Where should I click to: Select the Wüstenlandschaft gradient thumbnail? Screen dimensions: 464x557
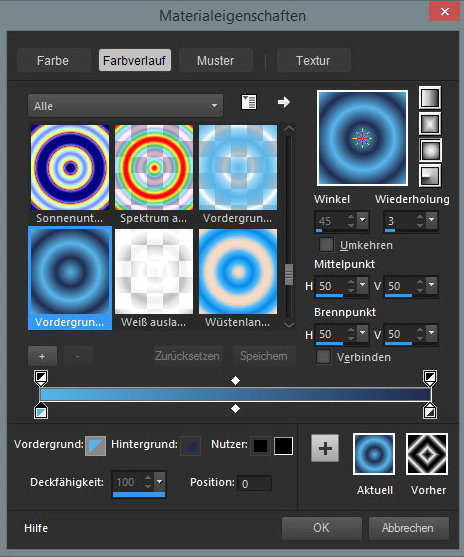click(238, 272)
